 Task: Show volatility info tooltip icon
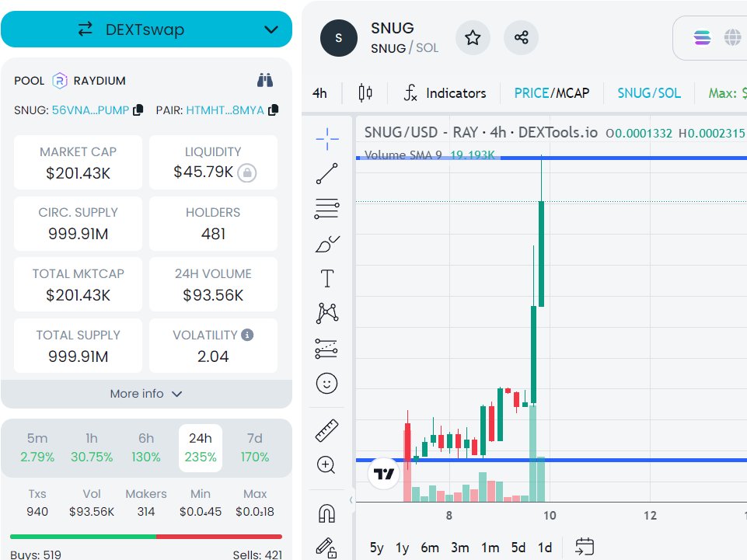point(247,335)
